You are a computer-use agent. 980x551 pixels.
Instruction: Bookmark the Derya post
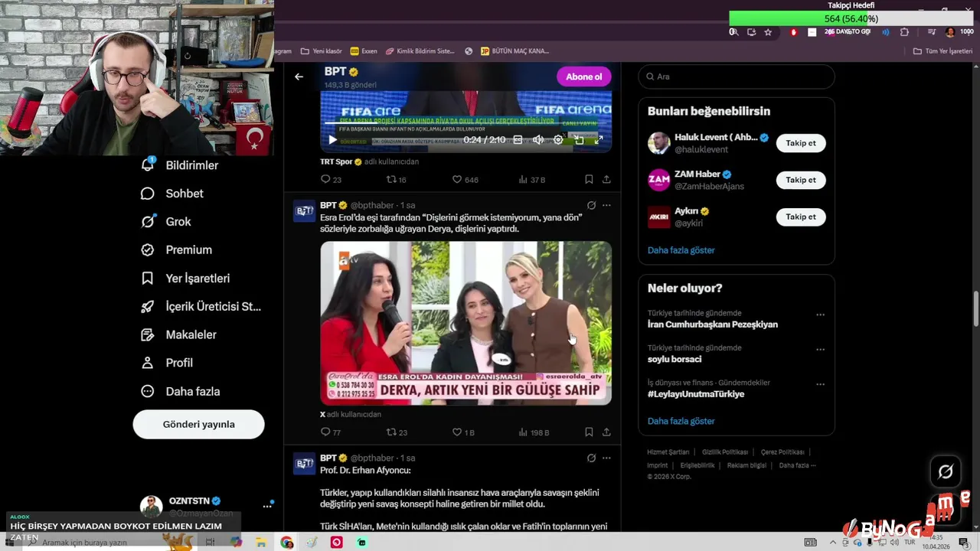coord(589,432)
